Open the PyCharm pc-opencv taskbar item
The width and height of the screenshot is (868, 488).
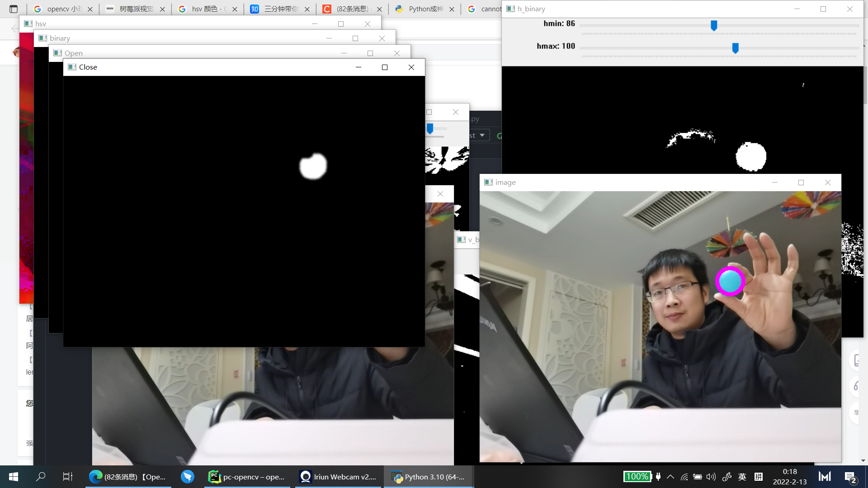tap(246, 477)
